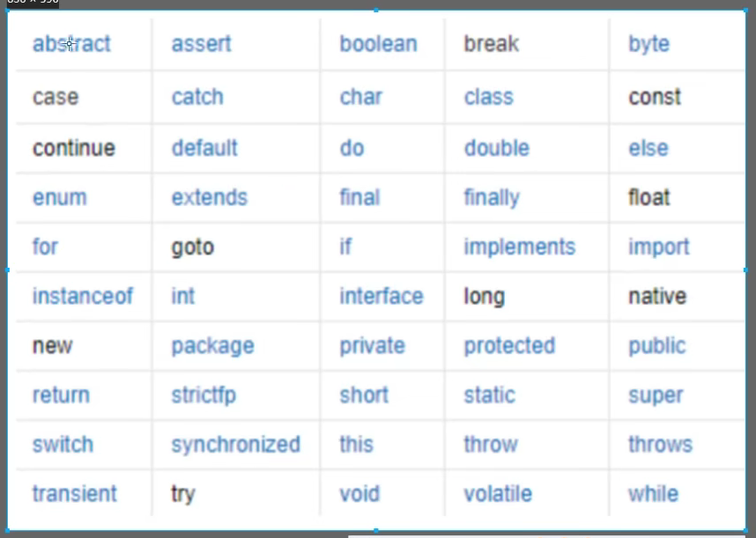Click the synchronized keyword link
Image resolution: width=756 pixels, height=538 pixels.
(x=236, y=445)
